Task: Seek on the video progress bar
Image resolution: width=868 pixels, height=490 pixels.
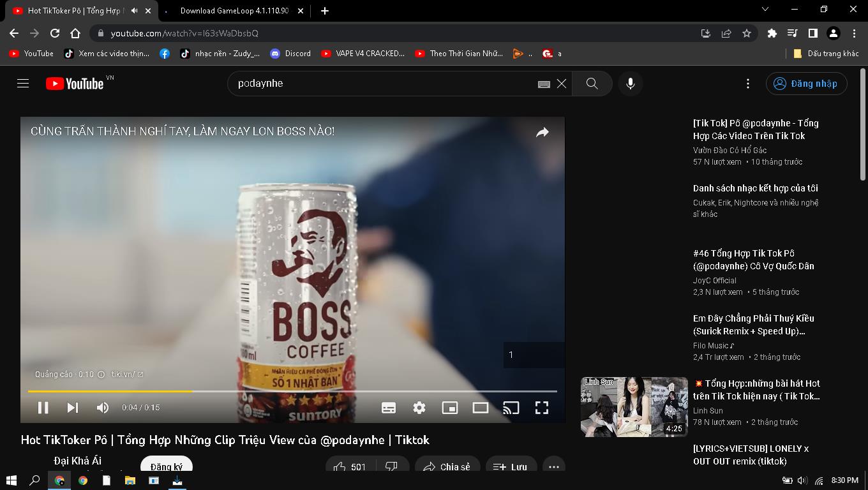Action: 319,391
